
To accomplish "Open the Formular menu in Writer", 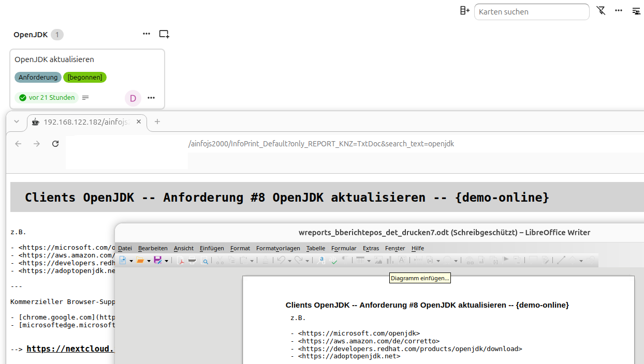I will click(344, 248).
